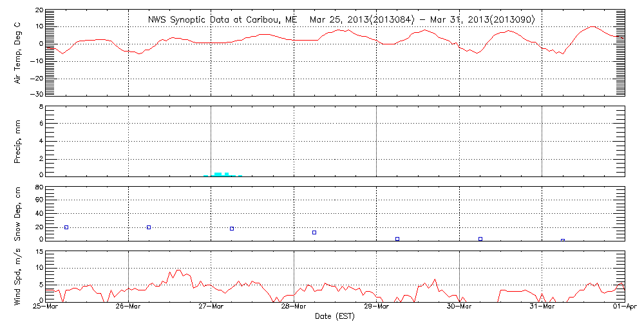Click the '27-Mar' date tick label
Screen dimensions: 644x322
[x=211, y=308]
